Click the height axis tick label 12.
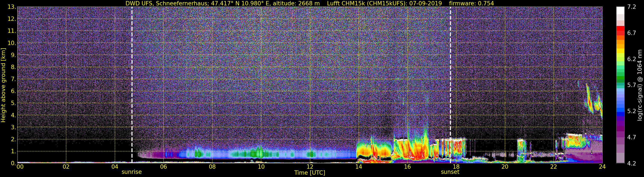 [12, 19]
